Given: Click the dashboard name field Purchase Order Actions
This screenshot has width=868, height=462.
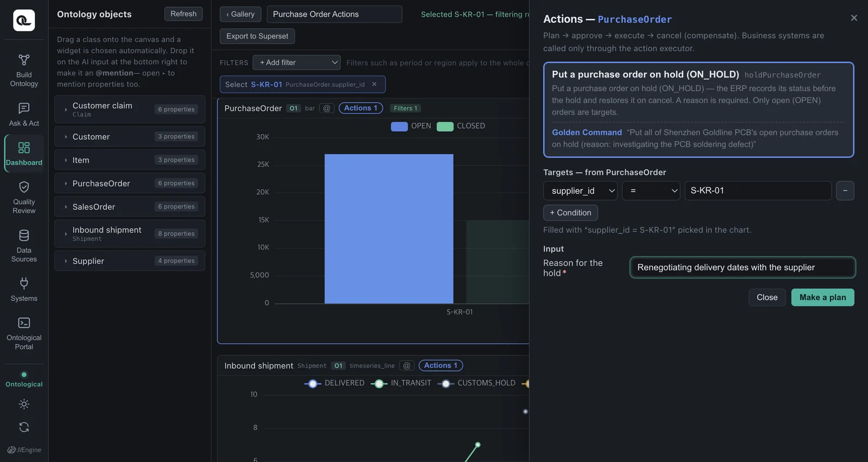Looking at the screenshot, I should [x=334, y=14].
